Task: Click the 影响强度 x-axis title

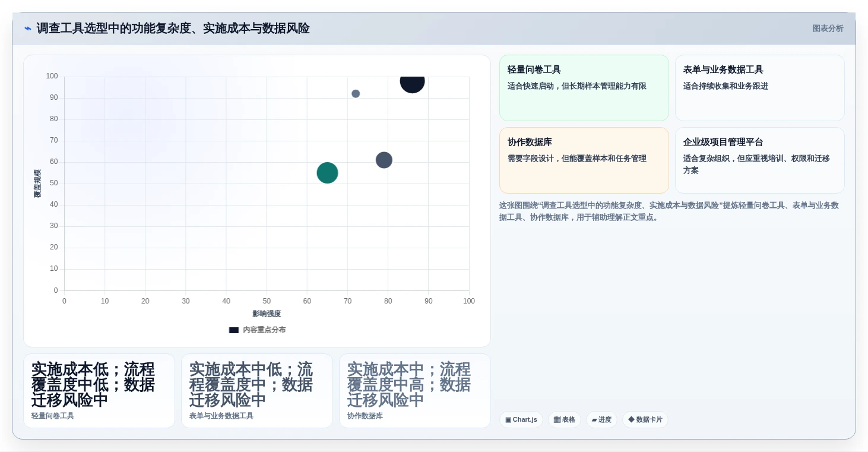Action: [x=267, y=314]
